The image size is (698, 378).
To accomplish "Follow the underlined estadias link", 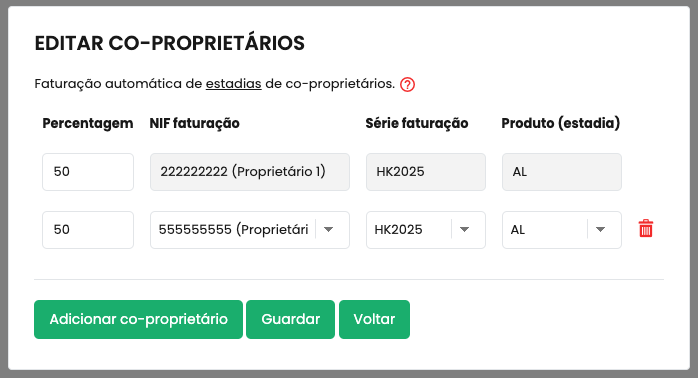I will [233, 84].
